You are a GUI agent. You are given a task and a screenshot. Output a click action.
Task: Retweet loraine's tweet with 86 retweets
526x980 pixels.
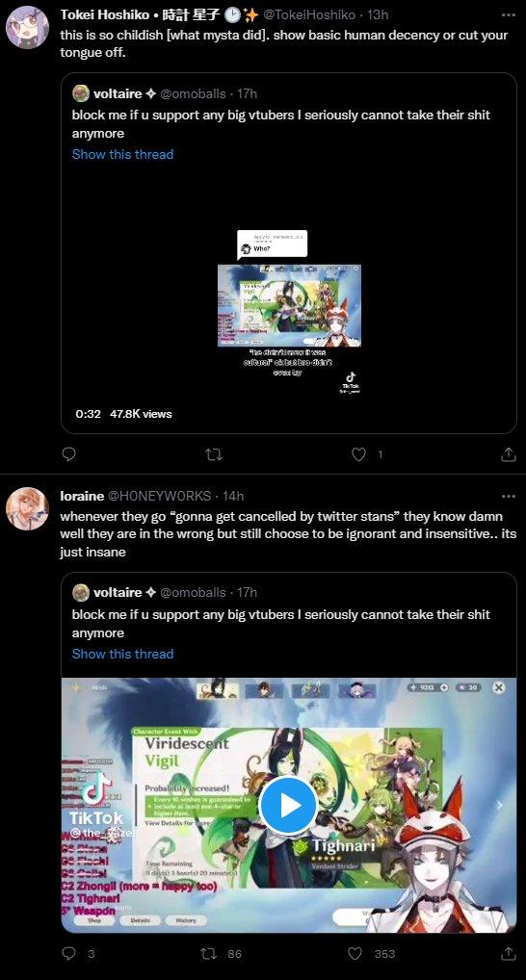(208, 953)
